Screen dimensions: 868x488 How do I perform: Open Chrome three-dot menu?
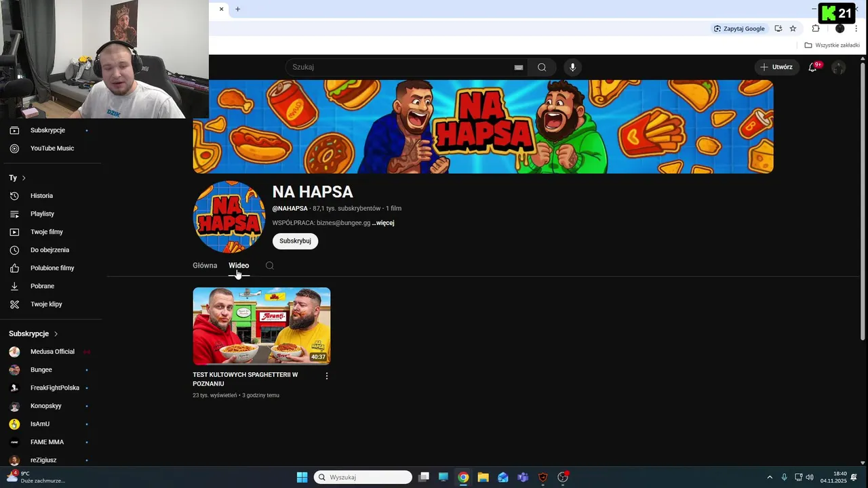(x=857, y=28)
